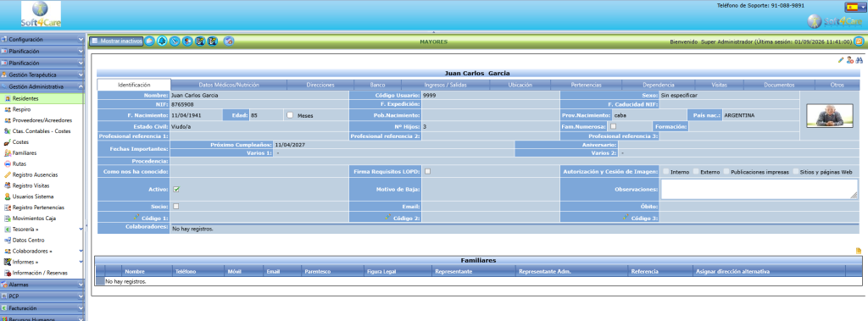Switch to the Visitas tab
Image resolution: width=868 pixels, height=321 pixels.
tap(719, 85)
